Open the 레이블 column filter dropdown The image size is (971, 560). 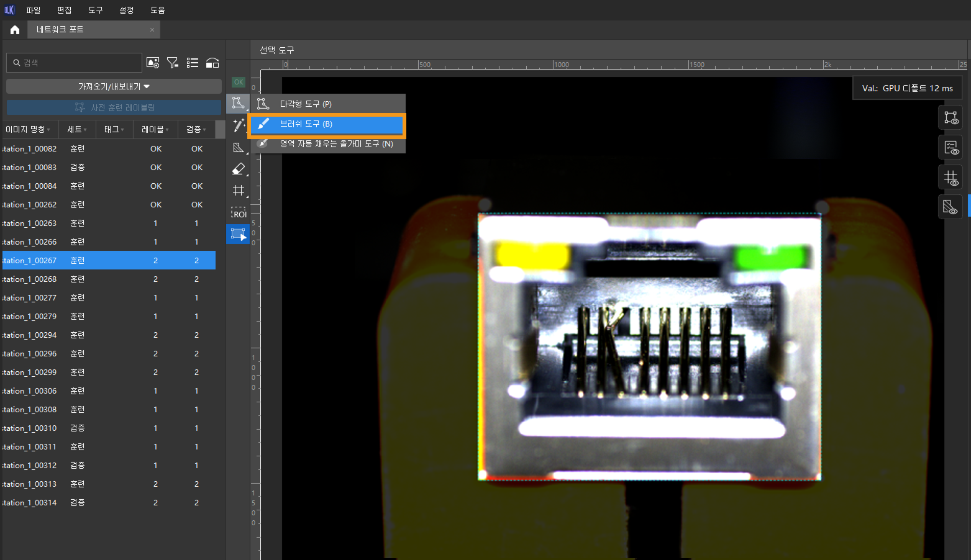click(155, 129)
